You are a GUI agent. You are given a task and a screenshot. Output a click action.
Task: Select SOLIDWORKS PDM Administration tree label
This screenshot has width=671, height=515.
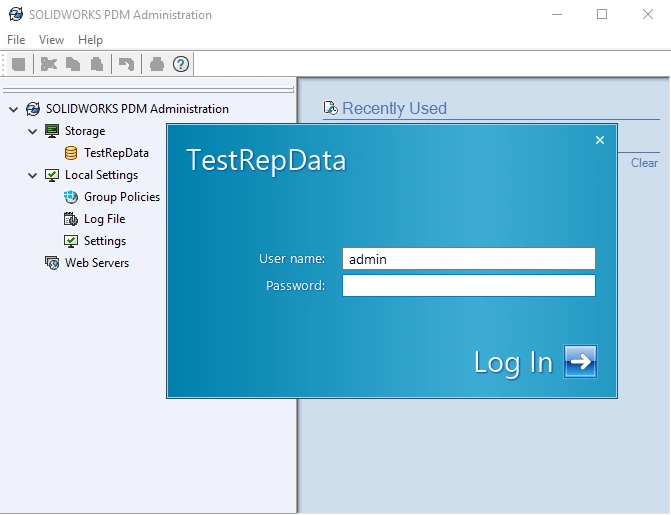(x=137, y=109)
